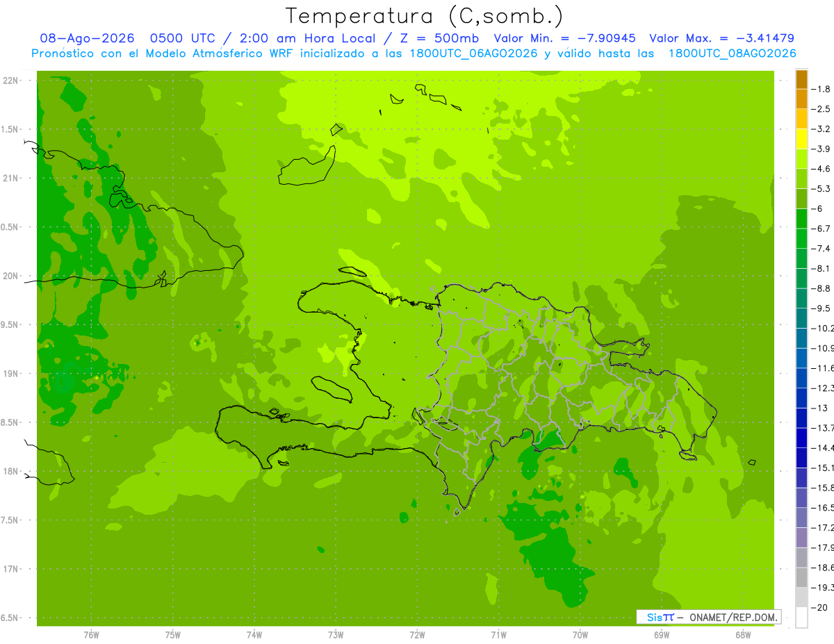The height and width of the screenshot is (644, 834).
Task: Click the '70W' longitude axis label
Action: (580, 635)
